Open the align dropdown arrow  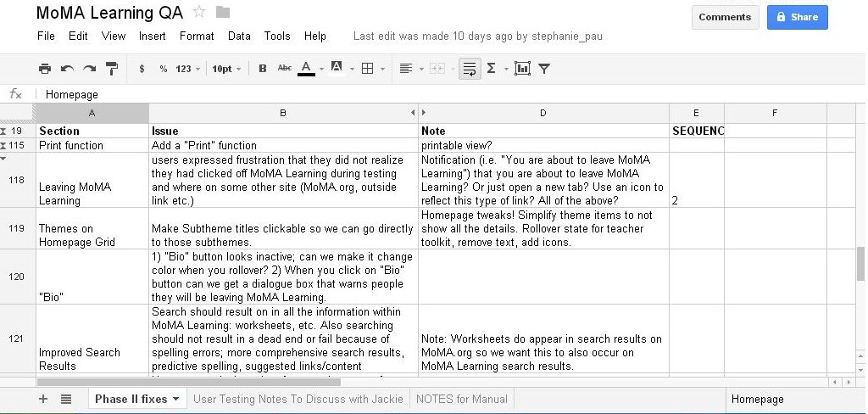(x=421, y=70)
